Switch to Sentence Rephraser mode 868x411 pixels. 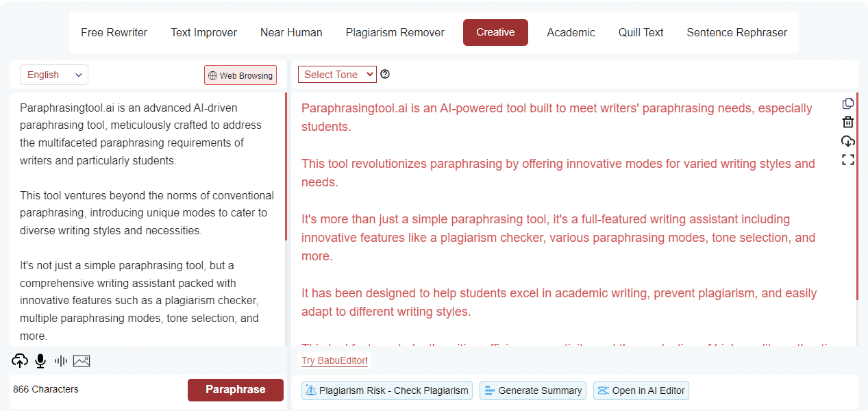[736, 32]
